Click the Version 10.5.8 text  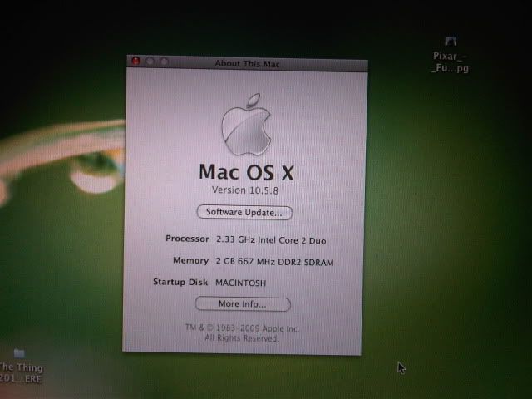[245, 190]
